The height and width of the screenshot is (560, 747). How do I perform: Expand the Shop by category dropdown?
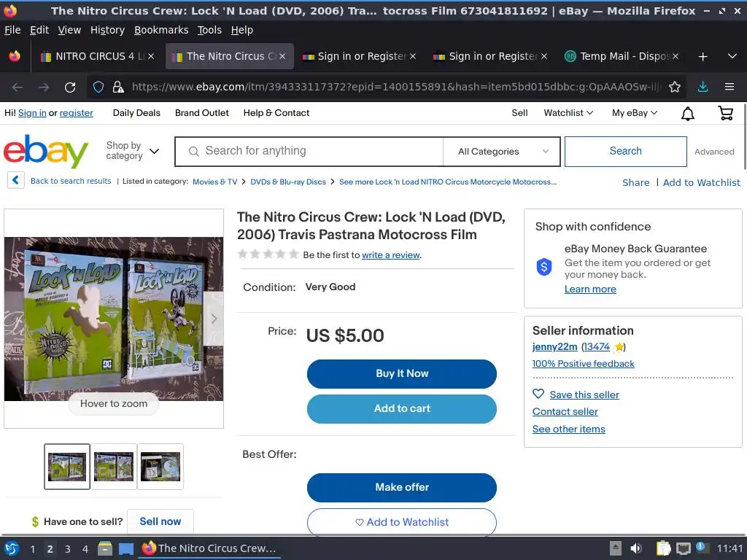133,151
